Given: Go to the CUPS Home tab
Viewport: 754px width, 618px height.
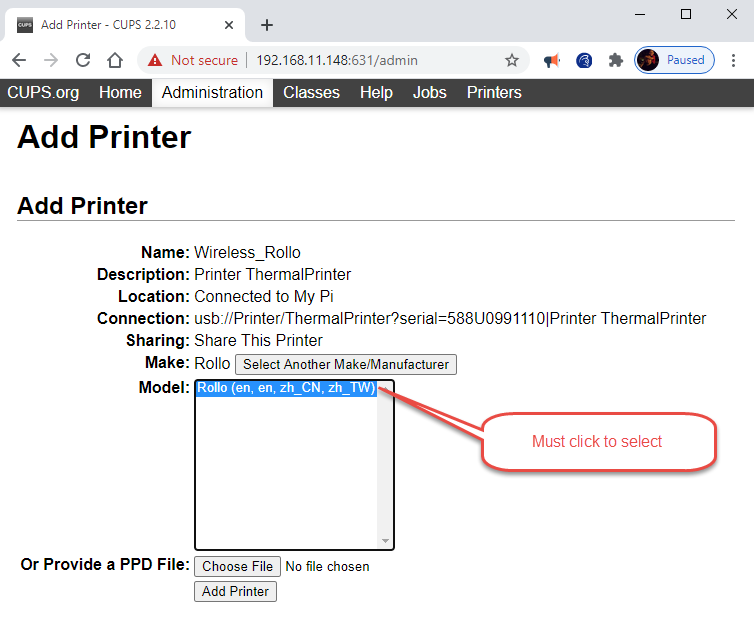Looking at the screenshot, I should click(120, 92).
